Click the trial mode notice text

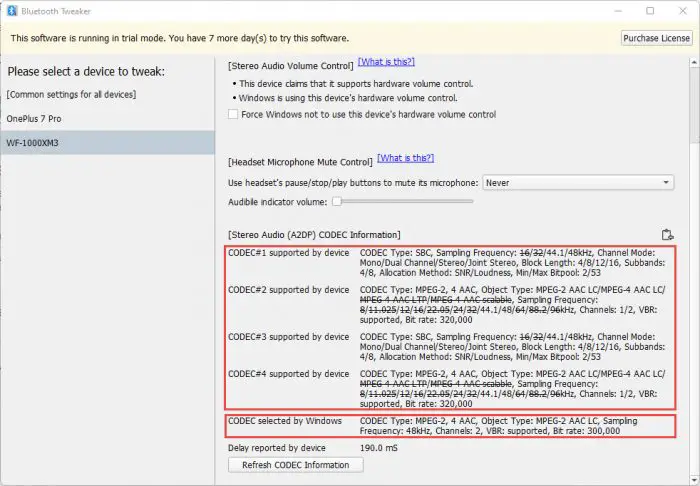point(179,38)
